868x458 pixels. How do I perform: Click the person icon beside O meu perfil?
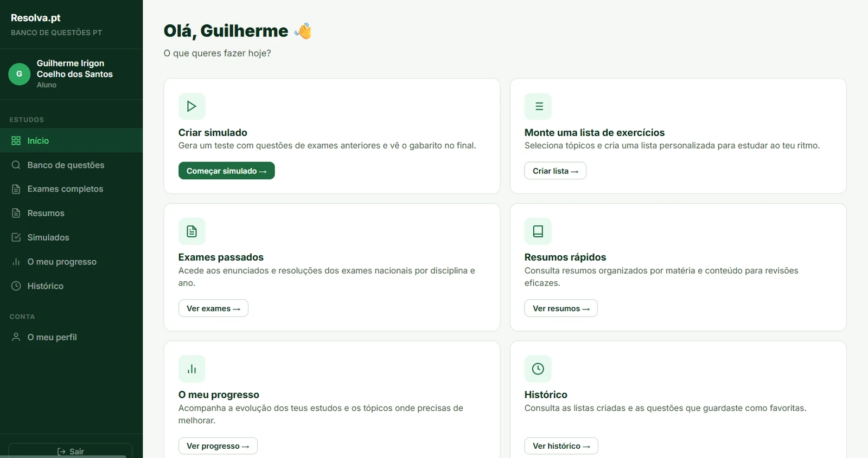[16, 337]
